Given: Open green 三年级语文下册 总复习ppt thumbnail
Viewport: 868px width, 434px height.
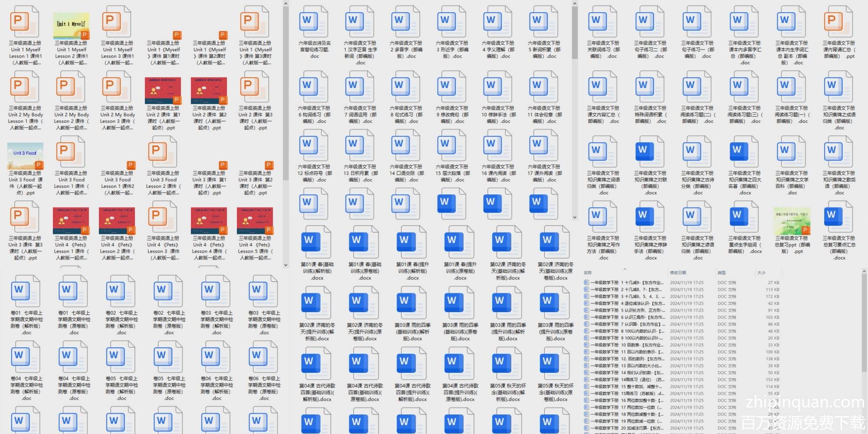Looking at the screenshot, I should 792,221.
